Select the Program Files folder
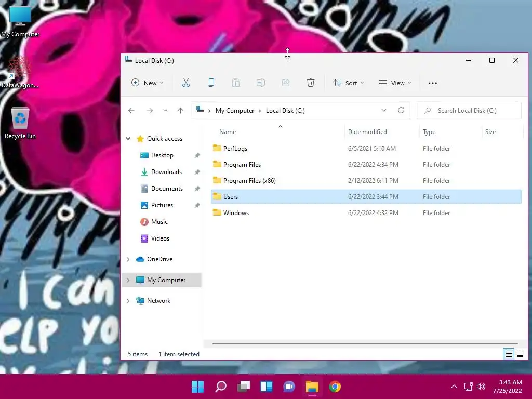Image resolution: width=532 pixels, height=399 pixels. point(366,165)
